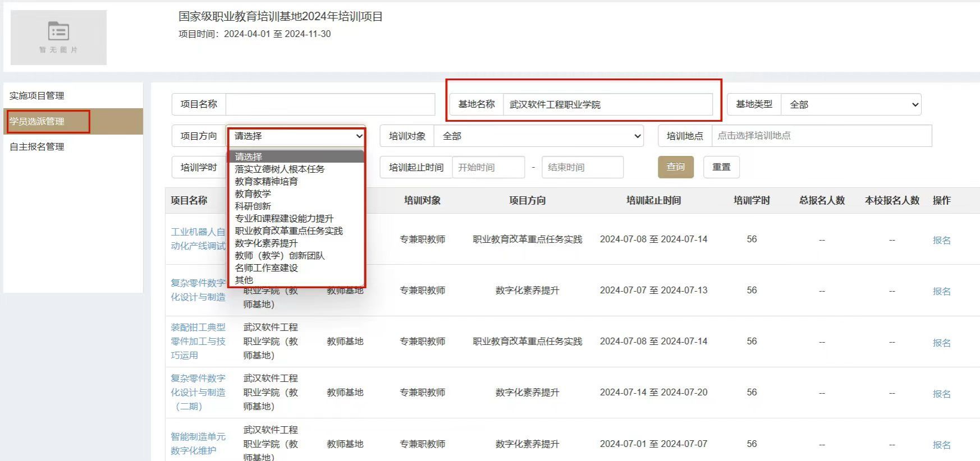
Task: Select 学员选派管理 in the sidebar
Action: pyautogui.click(x=37, y=121)
